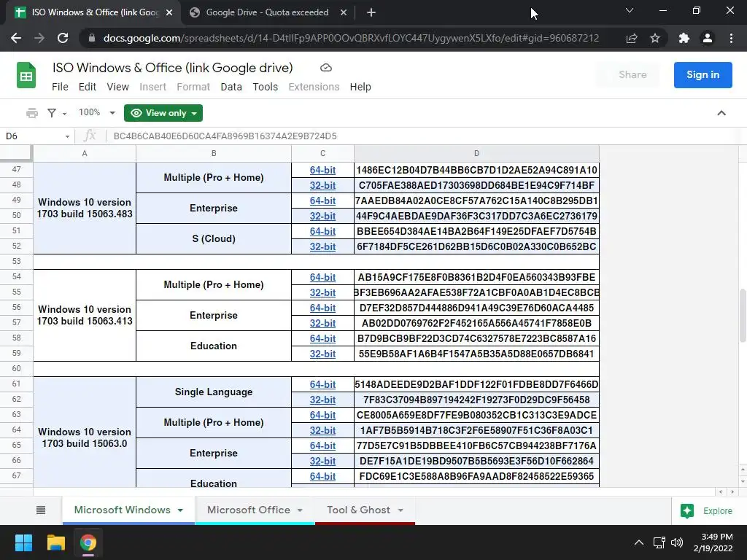Screen dimensions: 747x560
Task: Open the Chrome profile icon
Action: coord(708,38)
